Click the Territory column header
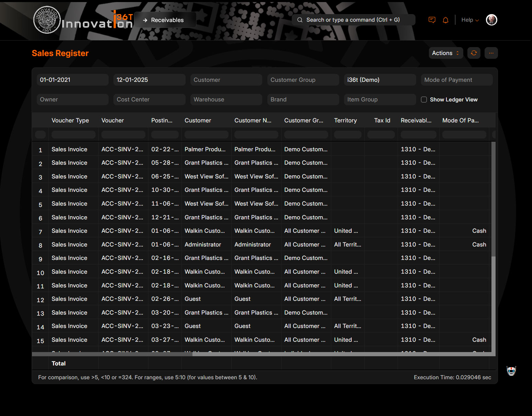The image size is (532, 416). pyautogui.click(x=345, y=120)
